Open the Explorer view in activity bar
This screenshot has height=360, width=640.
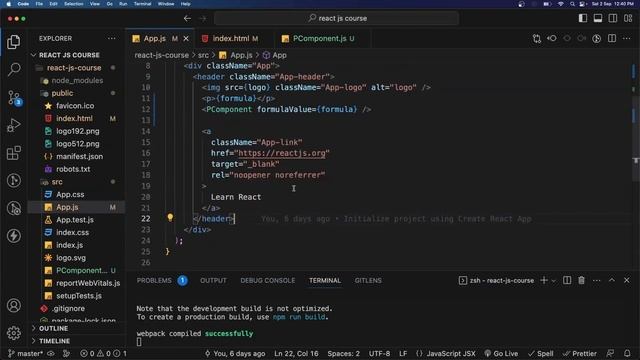[x=13, y=42]
